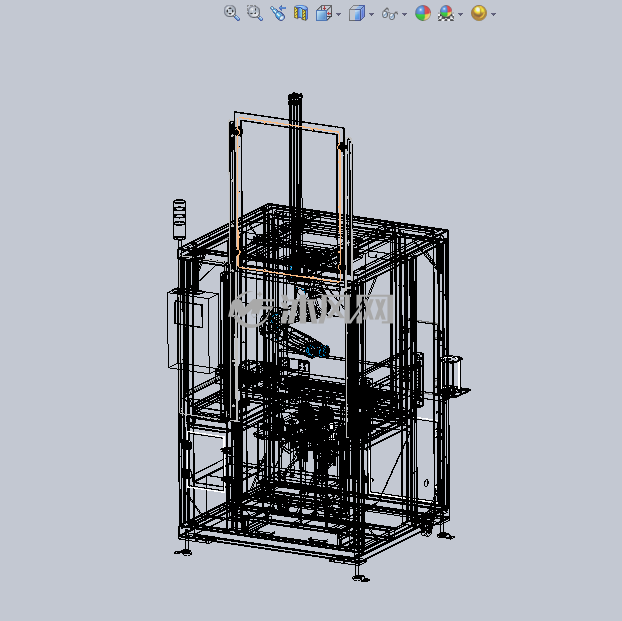The width and height of the screenshot is (622, 621).
Task: Click the Display Style cube icon
Action: 357,13
